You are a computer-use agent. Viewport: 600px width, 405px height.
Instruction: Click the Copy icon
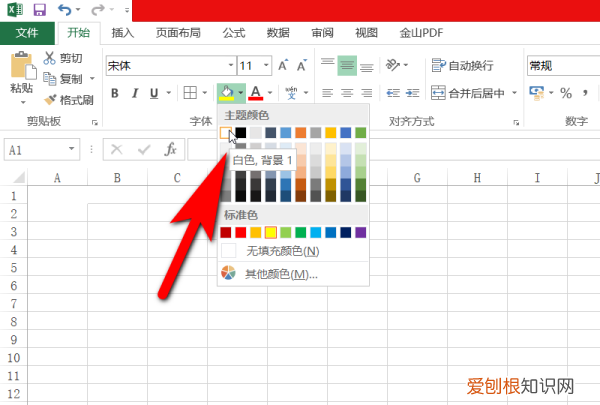tap(49, 78)
